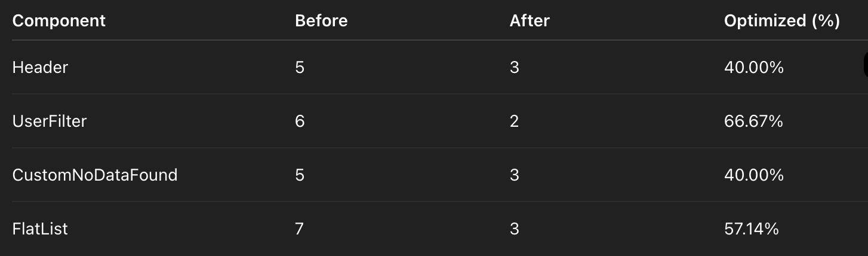Click Header row's 40.00% optimized value
The image size is (868, 256).
[753, 68]
